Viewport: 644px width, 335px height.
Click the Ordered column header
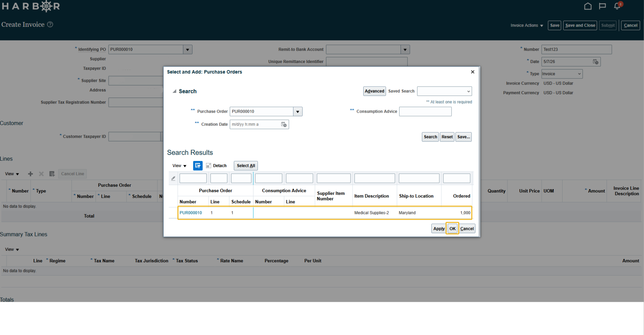point(462,196)
